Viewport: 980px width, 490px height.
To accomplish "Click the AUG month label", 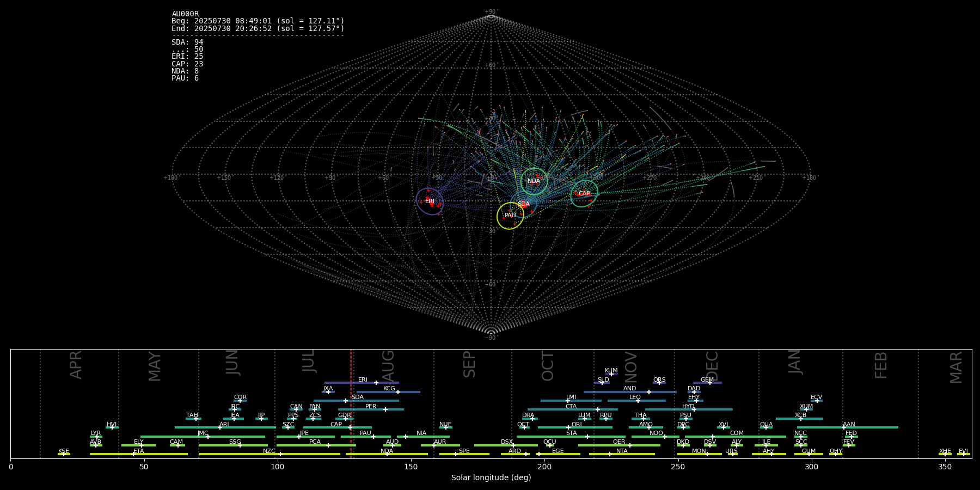I will [x=388, y=366].
